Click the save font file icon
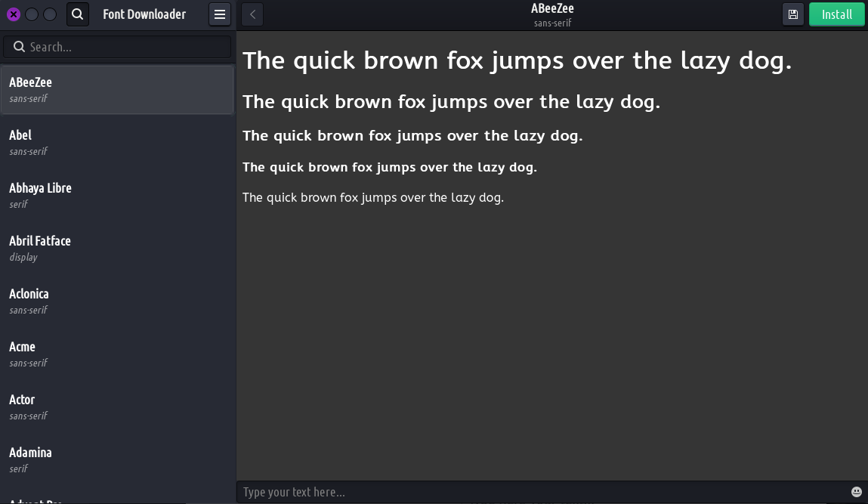The height and width of the screenshot is (504, 868). tap(792, 14)
